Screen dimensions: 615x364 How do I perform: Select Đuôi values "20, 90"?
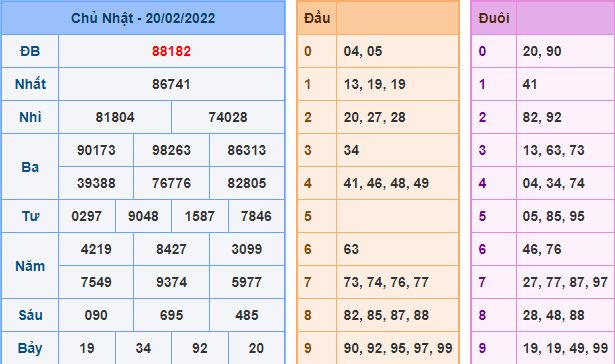(x=542, y=51)
